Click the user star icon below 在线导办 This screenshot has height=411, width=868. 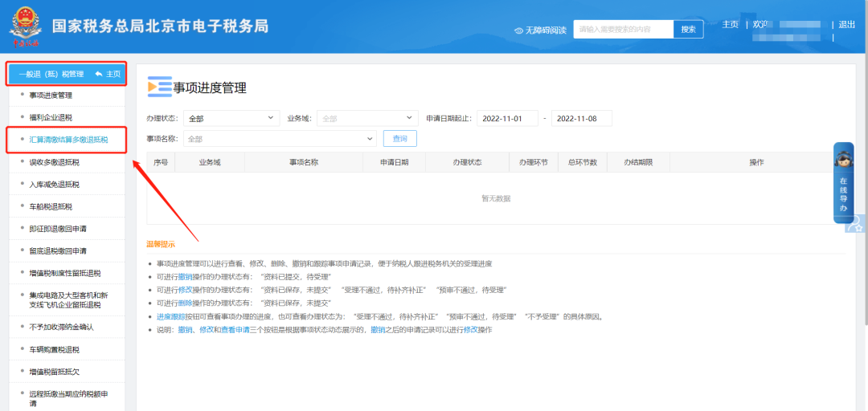click(x=856, y=224)
